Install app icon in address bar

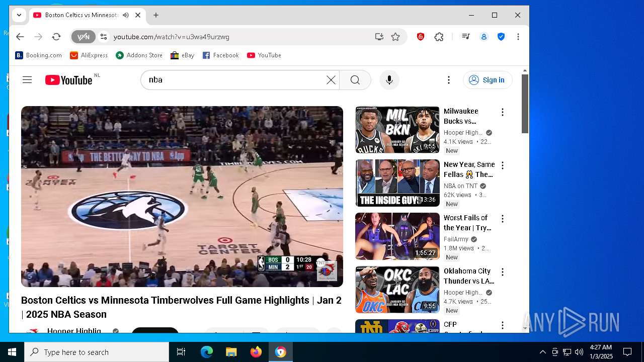tap(379, 37)
